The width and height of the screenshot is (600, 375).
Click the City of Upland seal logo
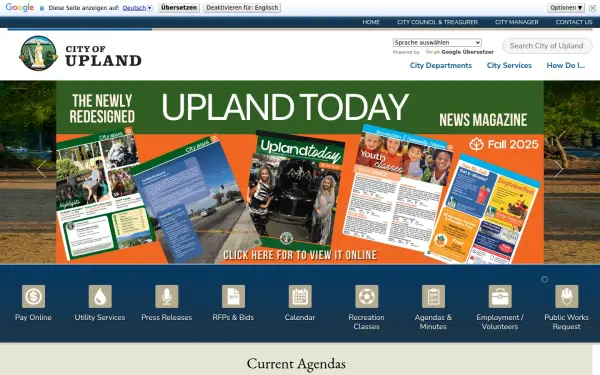38,53
